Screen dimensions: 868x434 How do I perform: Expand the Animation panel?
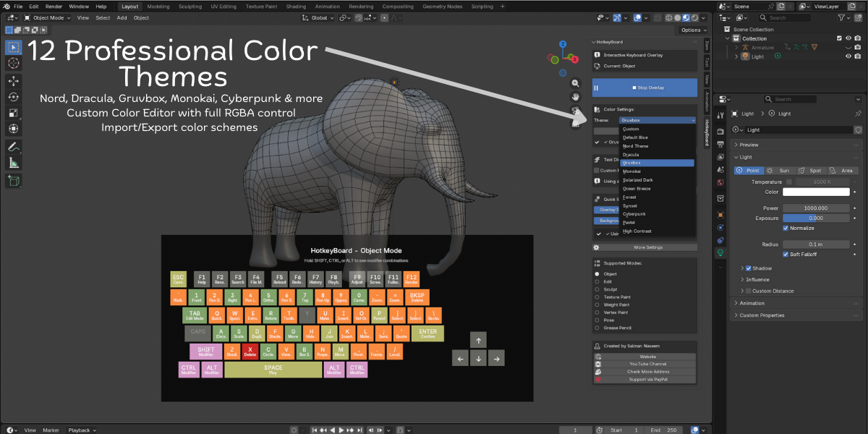[x=796, y=303]
